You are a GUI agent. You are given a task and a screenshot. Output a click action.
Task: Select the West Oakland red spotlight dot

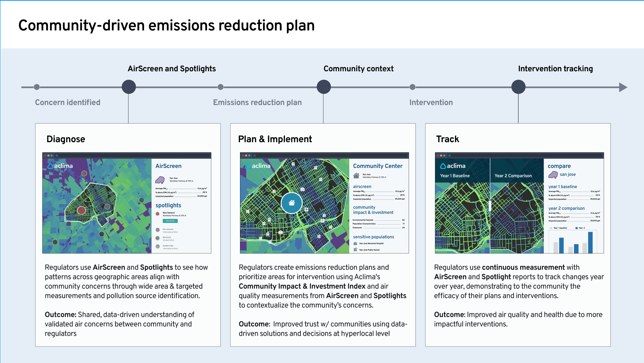[158, 214]
